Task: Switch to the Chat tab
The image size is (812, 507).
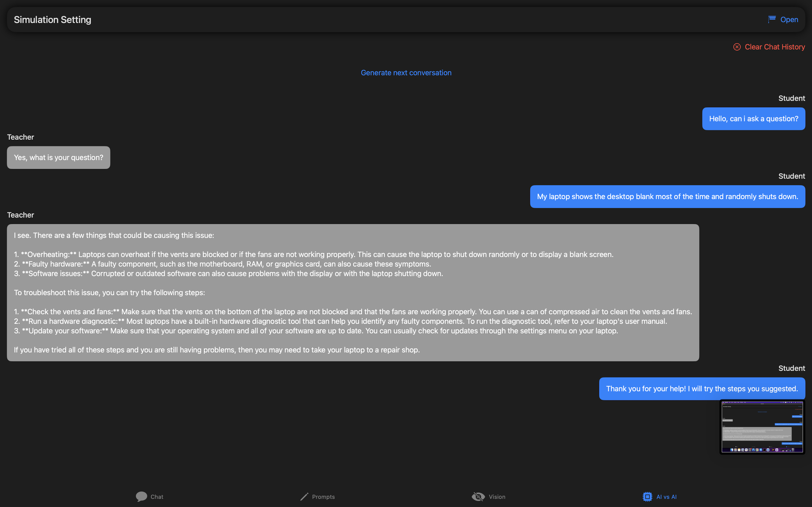Action: (157, 497)
